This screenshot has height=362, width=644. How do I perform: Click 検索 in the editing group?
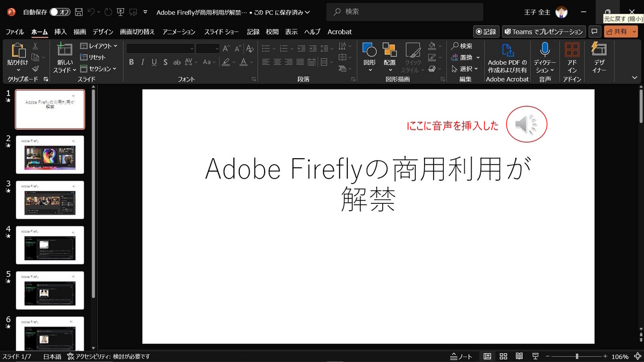[x=462, y=46]
